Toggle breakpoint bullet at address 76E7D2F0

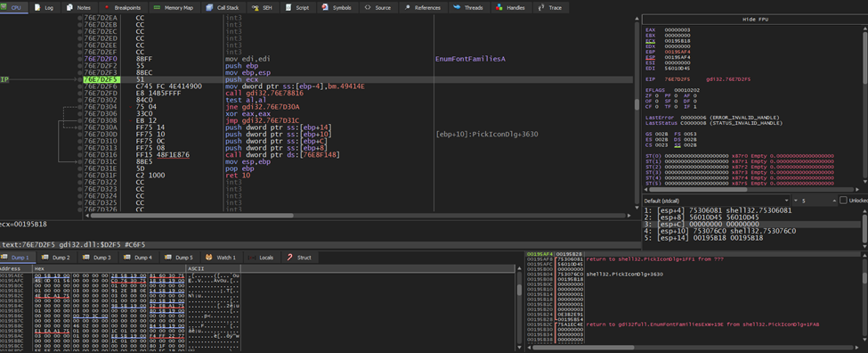[80, 59]
